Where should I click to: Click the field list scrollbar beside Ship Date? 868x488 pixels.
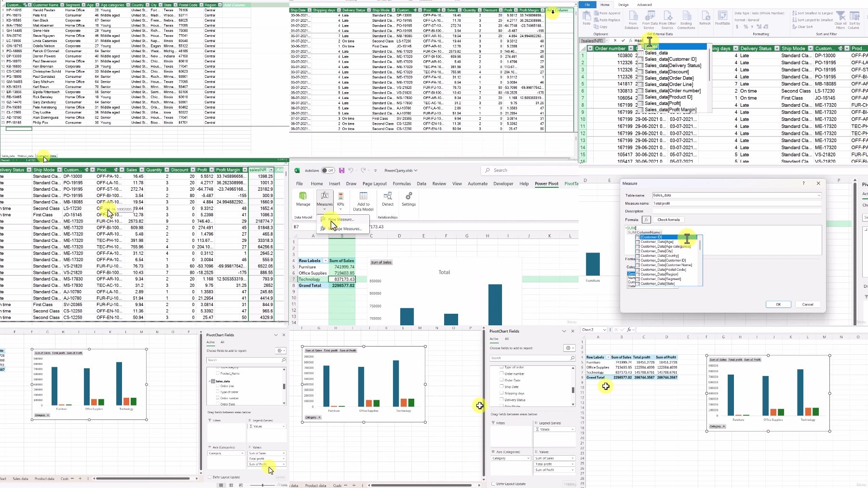click(x=573, y=390)
